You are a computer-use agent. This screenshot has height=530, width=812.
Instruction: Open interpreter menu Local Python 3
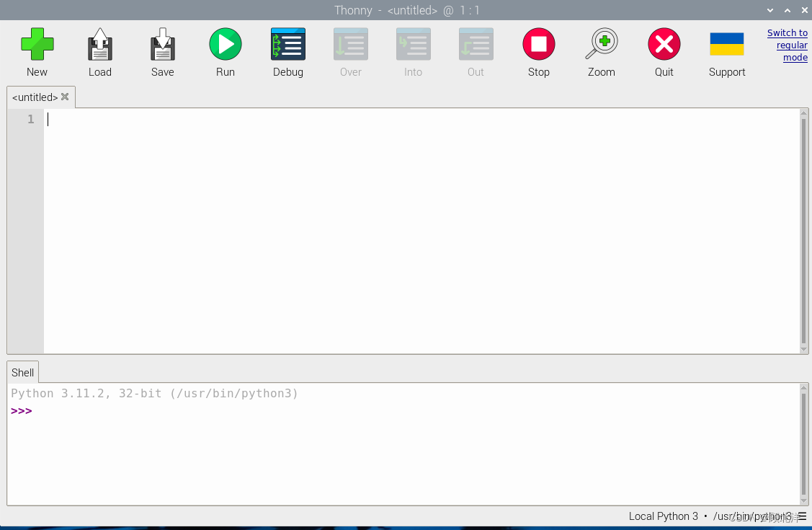[710, 516]
